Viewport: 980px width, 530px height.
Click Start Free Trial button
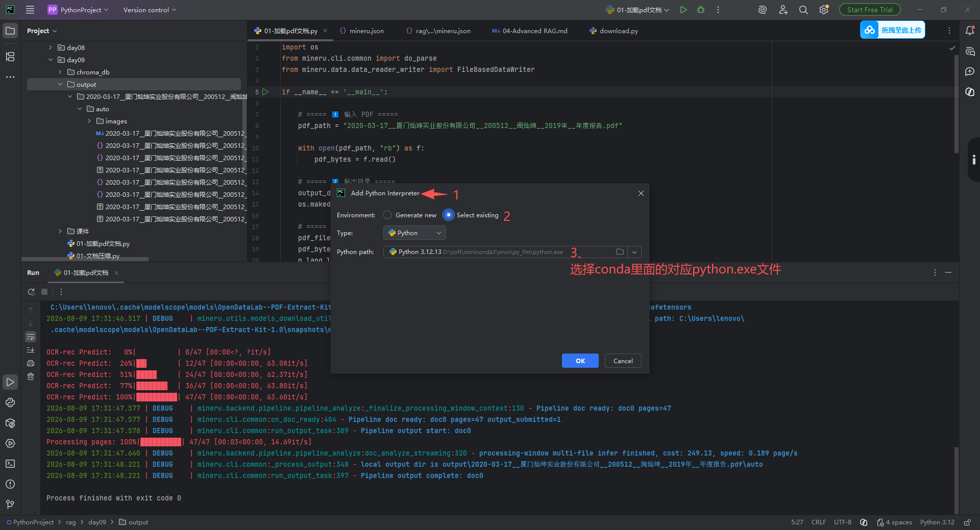pyautogui.click(x=870, y=10)
